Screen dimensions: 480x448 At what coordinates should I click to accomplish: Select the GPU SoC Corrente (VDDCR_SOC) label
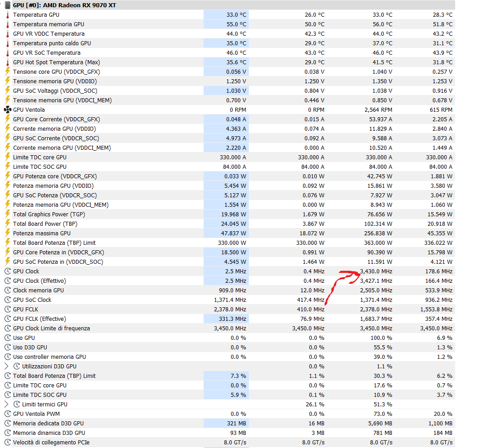point(56,138)
